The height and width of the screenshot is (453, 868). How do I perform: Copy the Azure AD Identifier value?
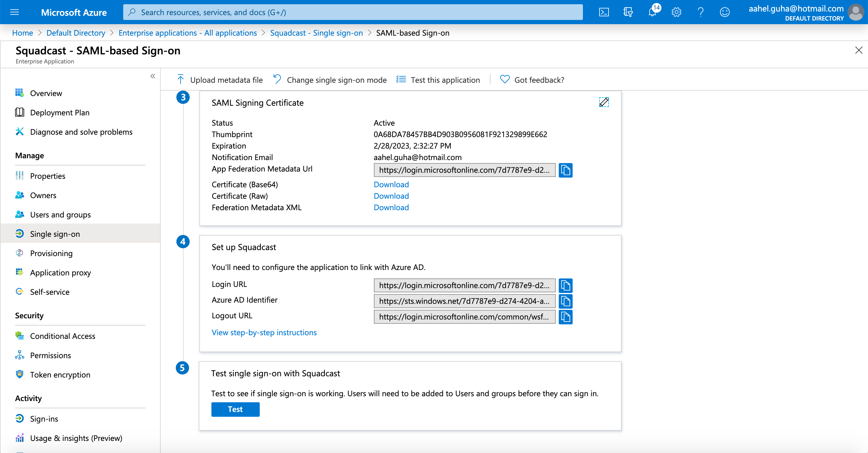pyautogui.click(x=565, y=301)
